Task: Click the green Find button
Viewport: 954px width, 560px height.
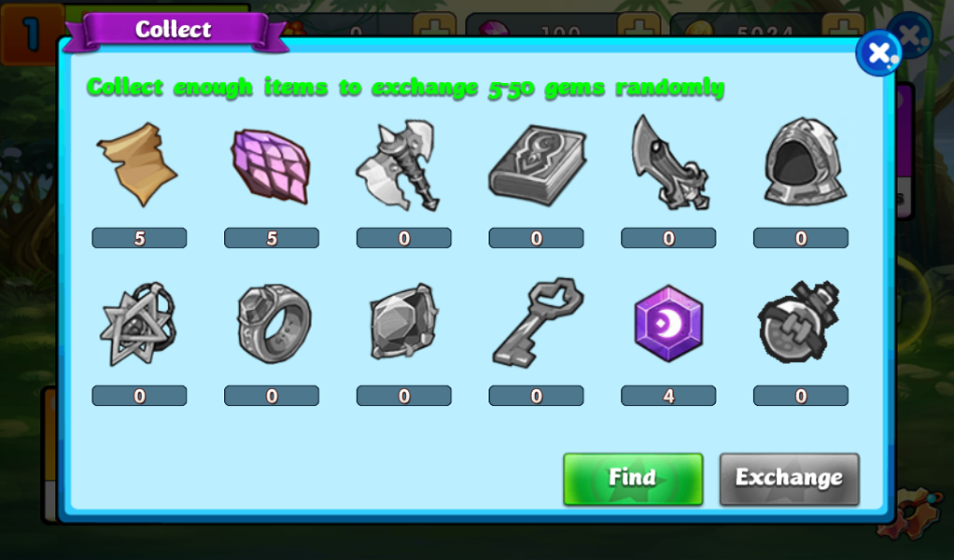Action: (x=633, y=479)
